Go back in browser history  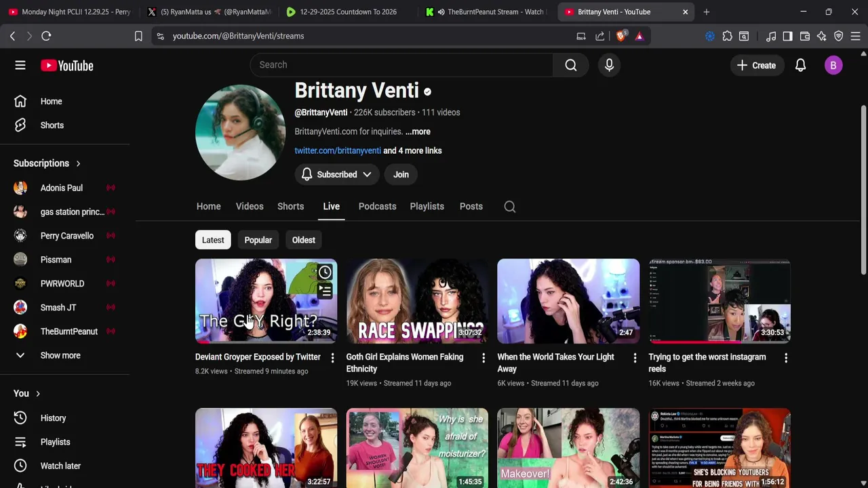pos(12,36)
